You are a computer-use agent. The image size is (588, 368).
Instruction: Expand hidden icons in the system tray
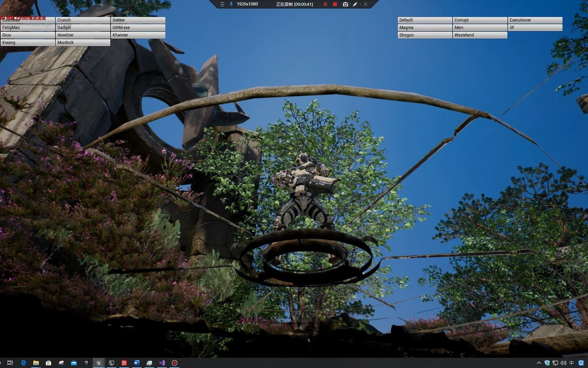point(539,363)
